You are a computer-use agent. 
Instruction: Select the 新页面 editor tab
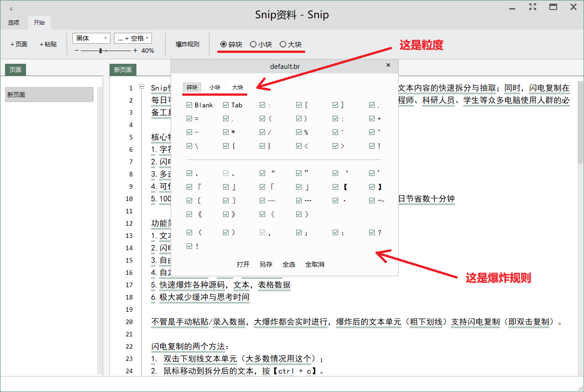coord(123,70)
